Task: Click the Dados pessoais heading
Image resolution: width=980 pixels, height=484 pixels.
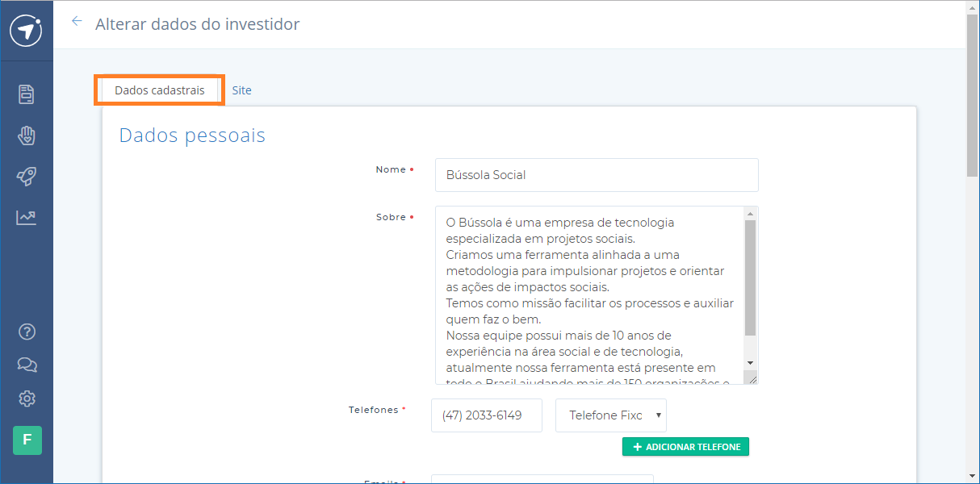Action: click(x=192, y=136)
